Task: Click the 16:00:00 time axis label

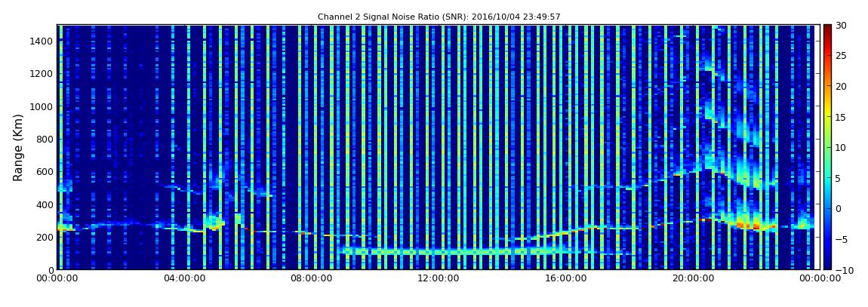Action: [566, 279]
